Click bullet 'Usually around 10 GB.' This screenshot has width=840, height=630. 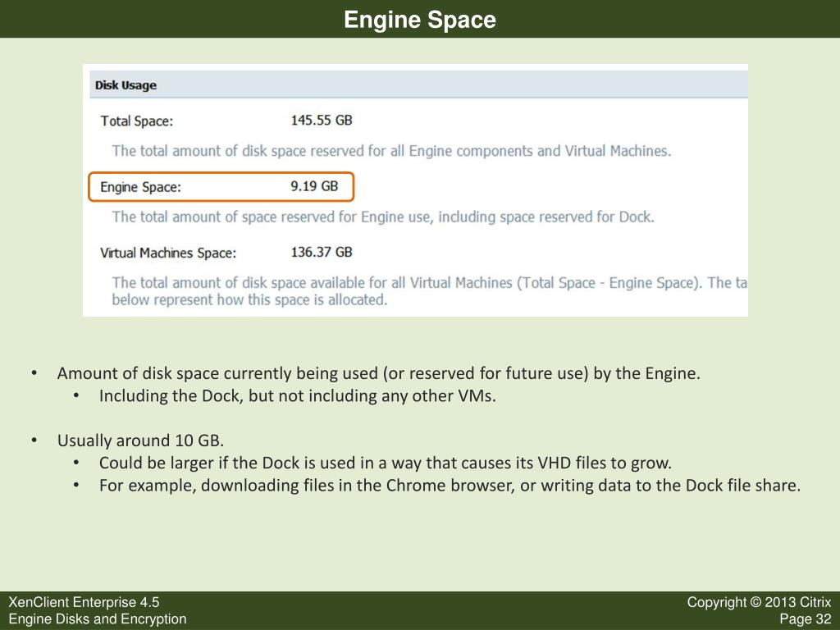pos(140,441)
